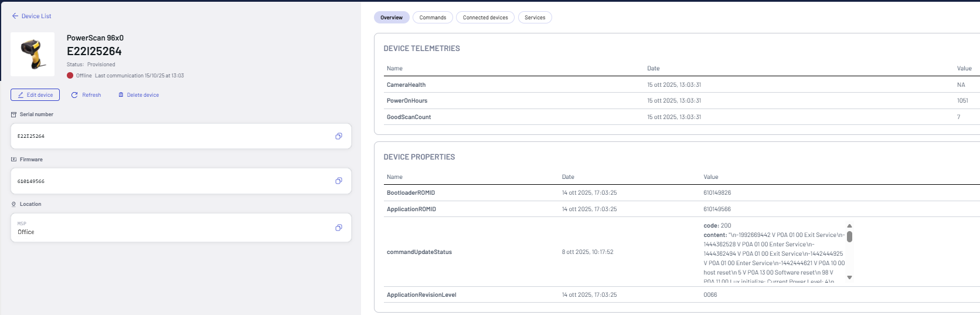Click the GoodScanCount value 7
The height and width of the screenshot is (315, 980).
point(959,117)
